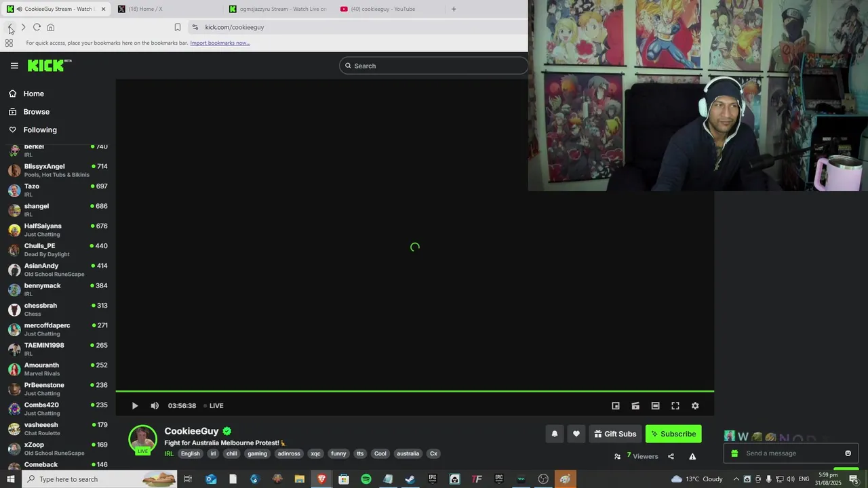The image size is (868, 488).
Task: Open the Kick hamburger sidebar menu
Action: point(14,66)
